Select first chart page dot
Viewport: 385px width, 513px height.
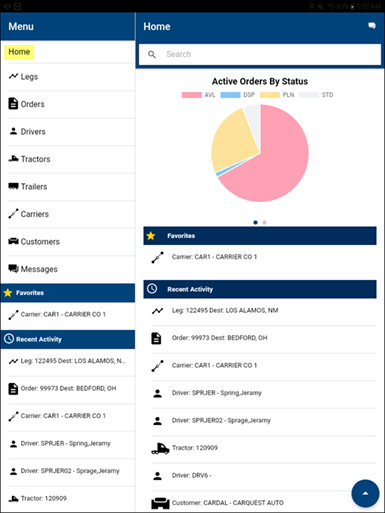pos(255,222)
